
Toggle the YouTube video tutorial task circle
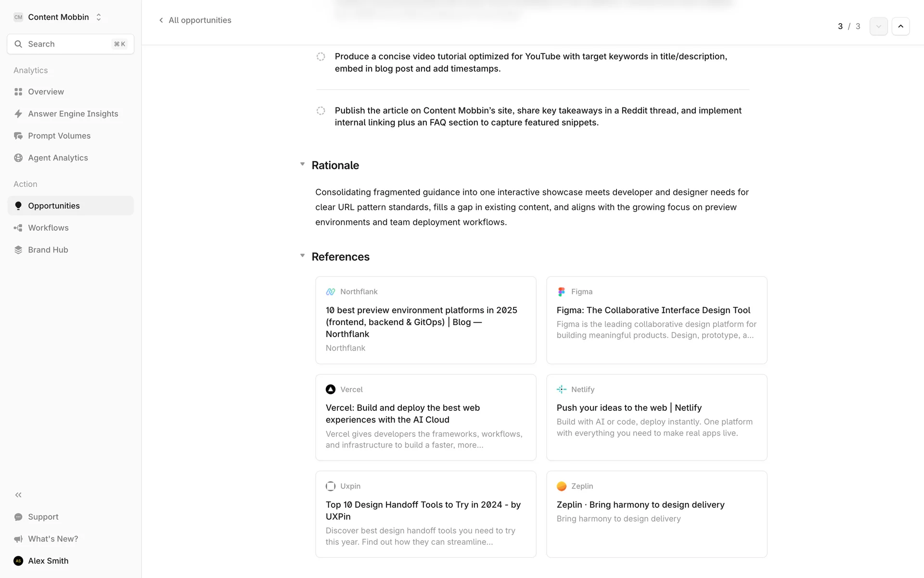321,57
